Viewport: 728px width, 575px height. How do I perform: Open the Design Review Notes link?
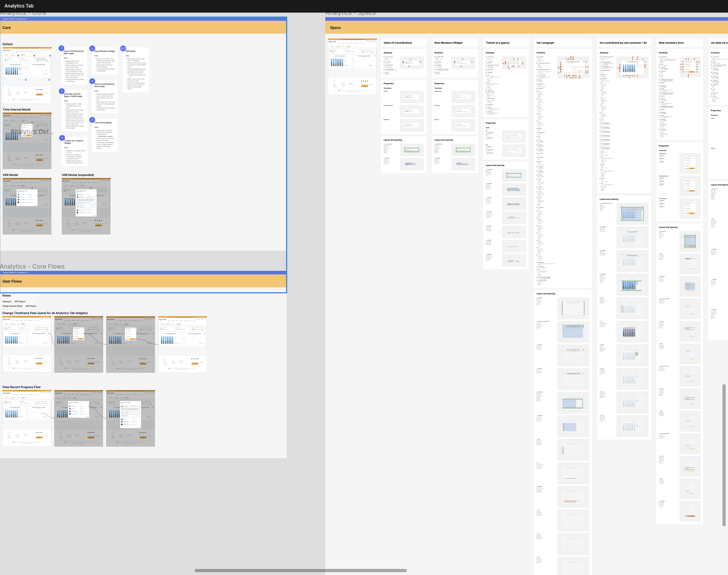coord(13,306)
